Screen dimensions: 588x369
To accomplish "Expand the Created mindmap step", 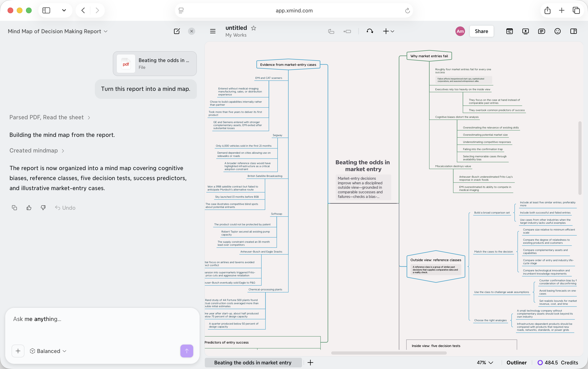I will tap(37, 150).
